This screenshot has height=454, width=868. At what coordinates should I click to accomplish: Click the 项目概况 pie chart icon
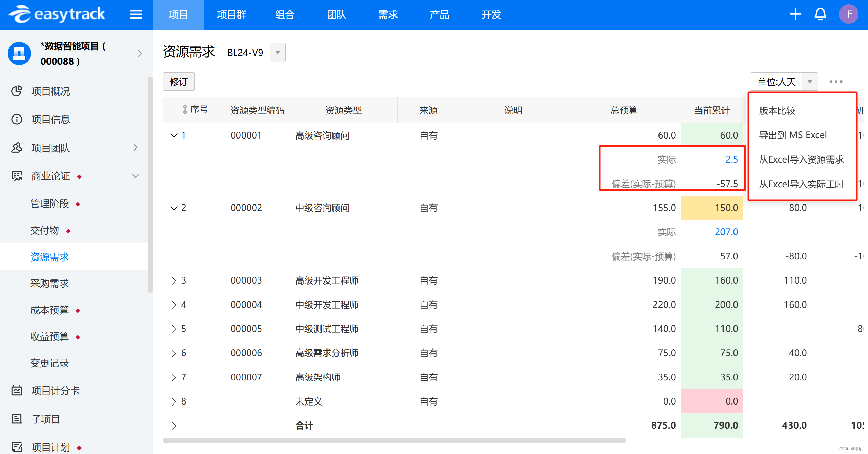(17, 91)
